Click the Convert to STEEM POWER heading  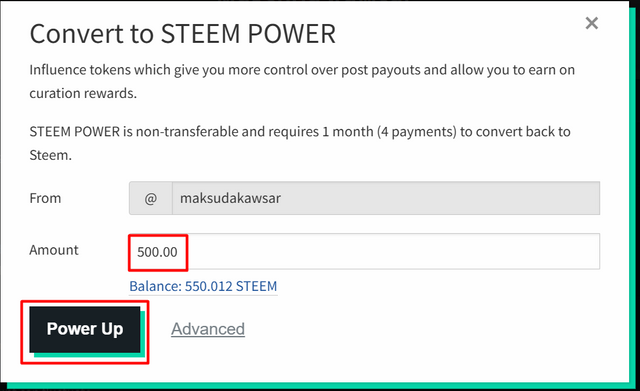183,34
